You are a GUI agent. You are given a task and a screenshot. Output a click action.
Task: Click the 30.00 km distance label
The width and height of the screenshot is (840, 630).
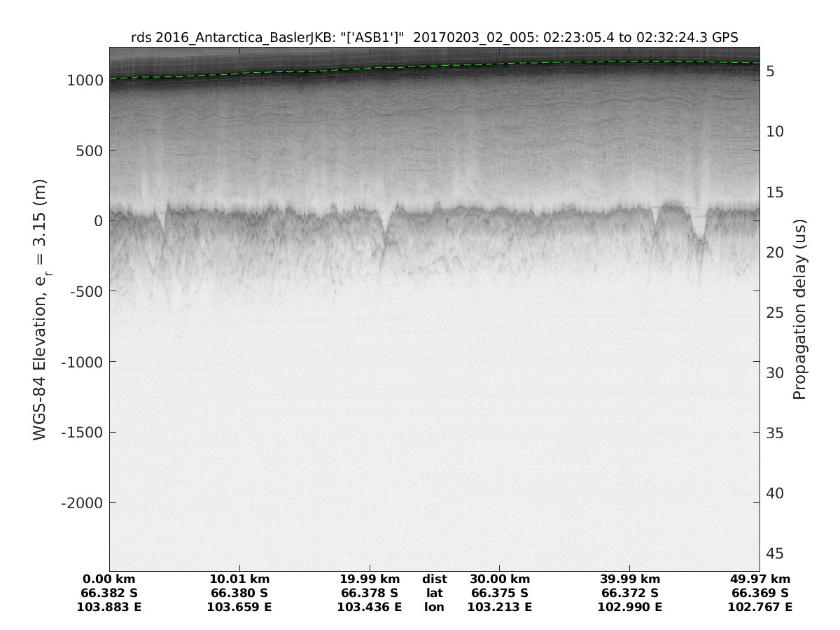pyautogui.click(x=500, y=579)
